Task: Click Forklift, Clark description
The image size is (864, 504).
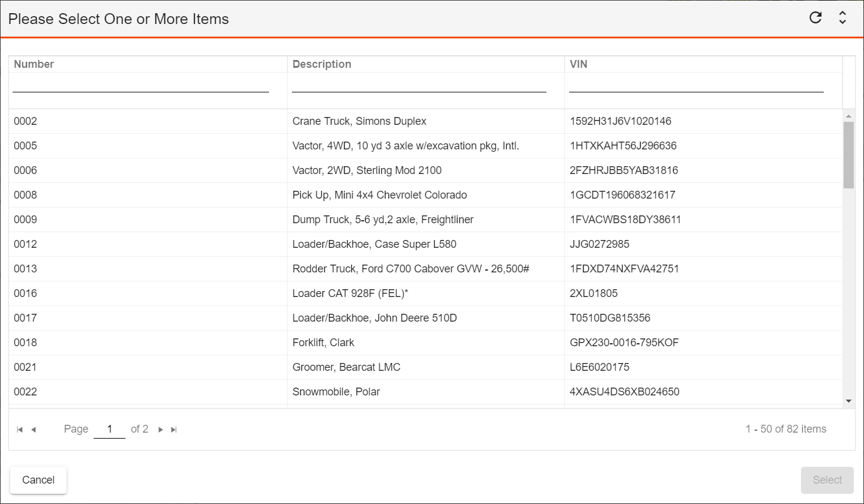Action: (323, 343)
